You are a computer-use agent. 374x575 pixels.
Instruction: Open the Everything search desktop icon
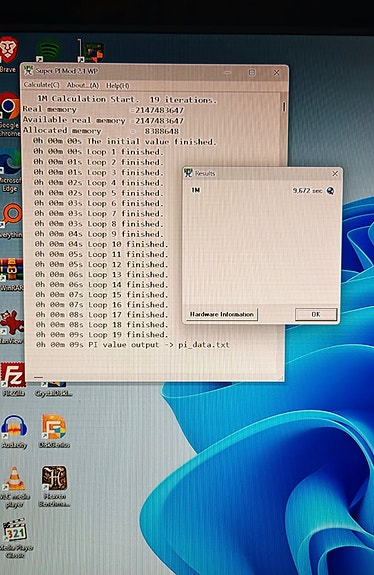click(x=11, y=221)
